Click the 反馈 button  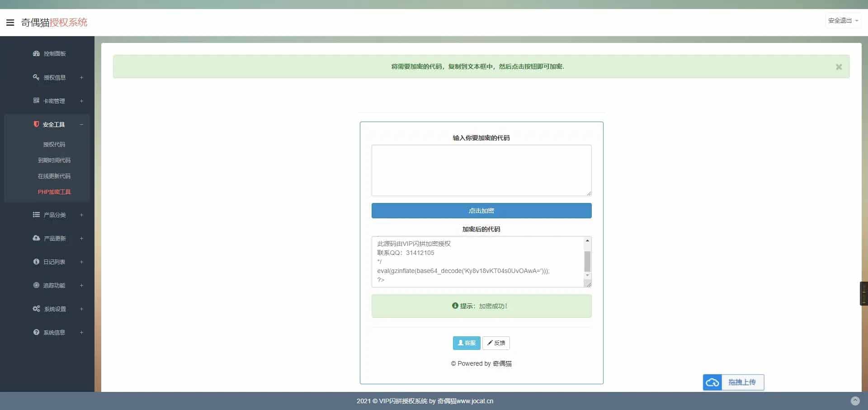496,343
